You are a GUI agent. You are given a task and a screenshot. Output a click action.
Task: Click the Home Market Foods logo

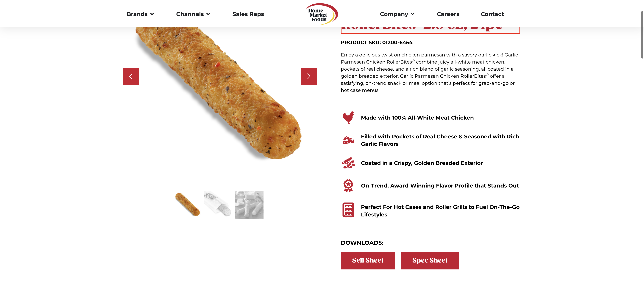(322, 14)
